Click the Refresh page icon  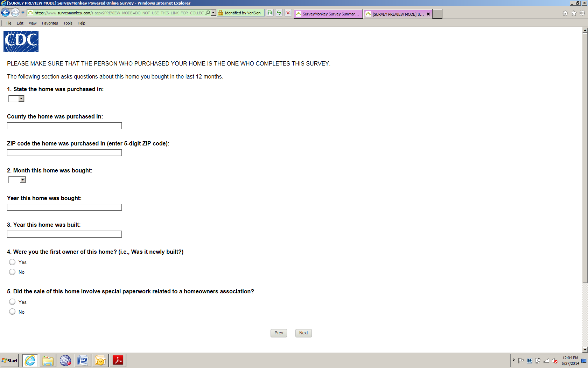click(279, 13)
